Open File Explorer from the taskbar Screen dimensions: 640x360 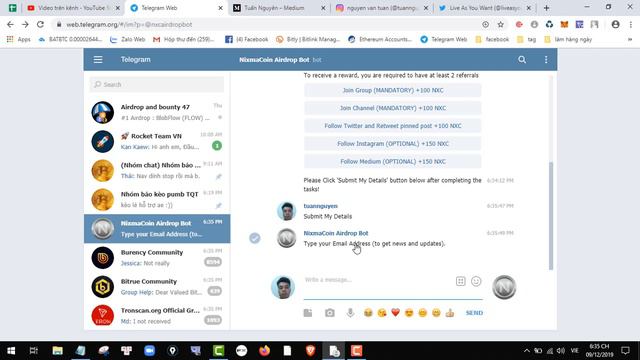pos(57,351)
